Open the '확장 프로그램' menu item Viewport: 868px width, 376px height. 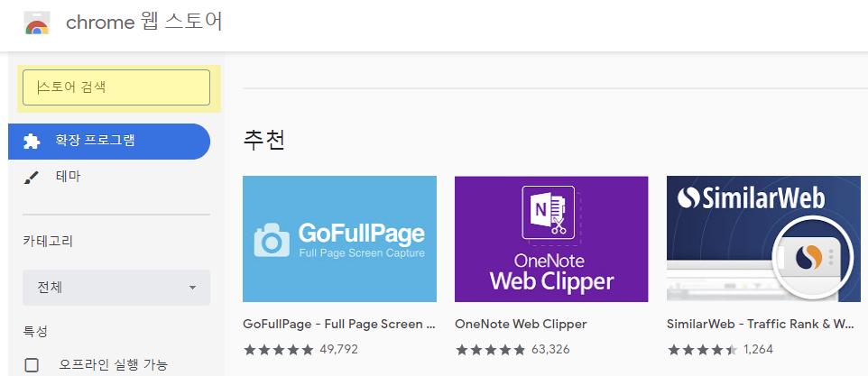pyautogui.click(x=109, y=142)
